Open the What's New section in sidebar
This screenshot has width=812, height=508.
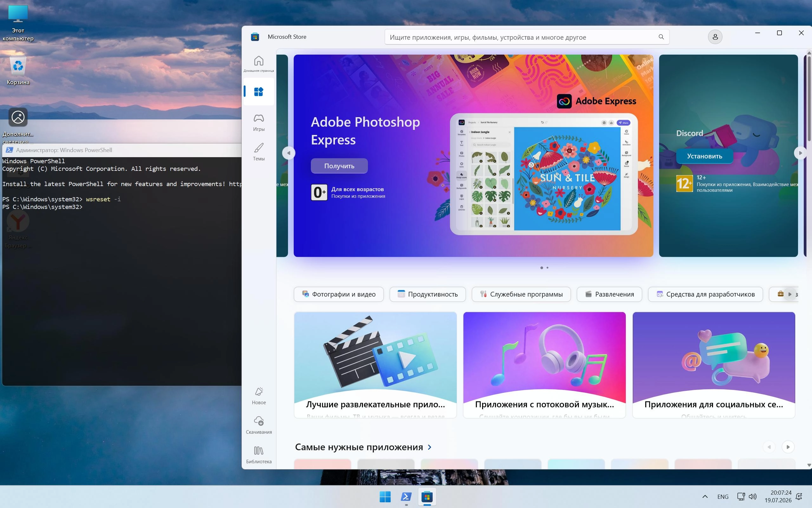tap(259, 396)
